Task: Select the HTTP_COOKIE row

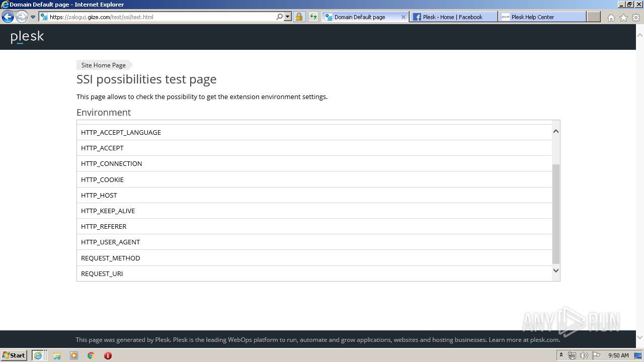Action: (x=314, y=179)
